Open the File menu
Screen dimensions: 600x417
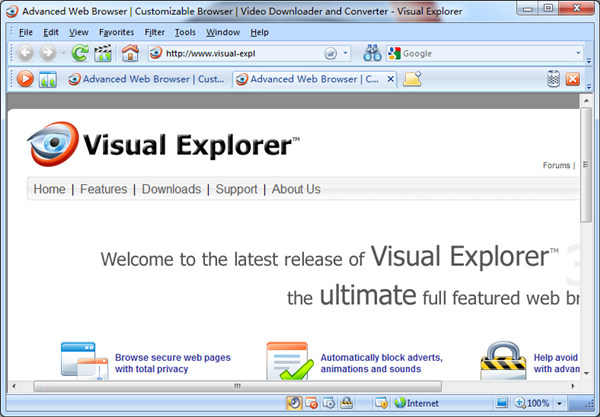[x=26, y=33]
